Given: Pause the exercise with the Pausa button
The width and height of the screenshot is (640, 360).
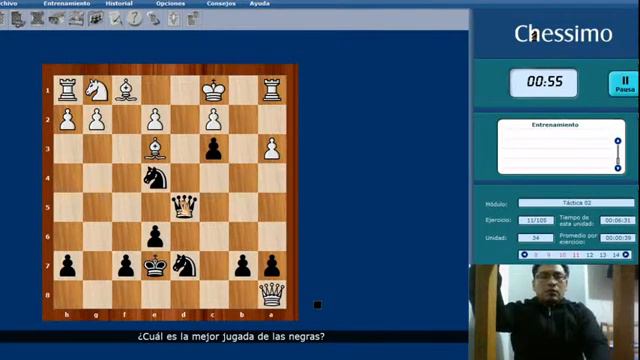Looking at the screenshot, I should coord(624,84).
